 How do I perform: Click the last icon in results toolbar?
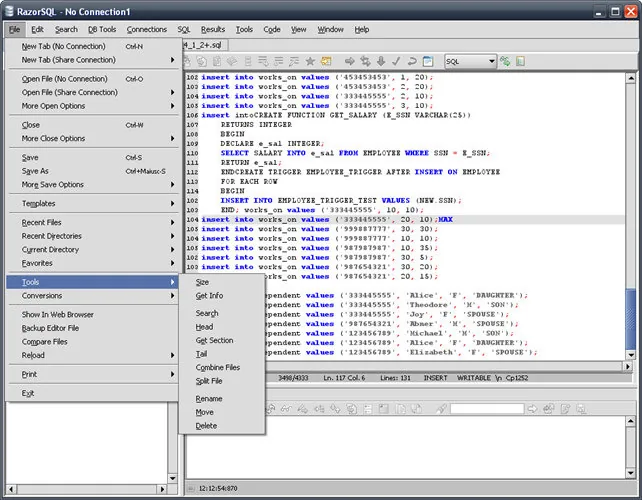(x=581, y=408)
